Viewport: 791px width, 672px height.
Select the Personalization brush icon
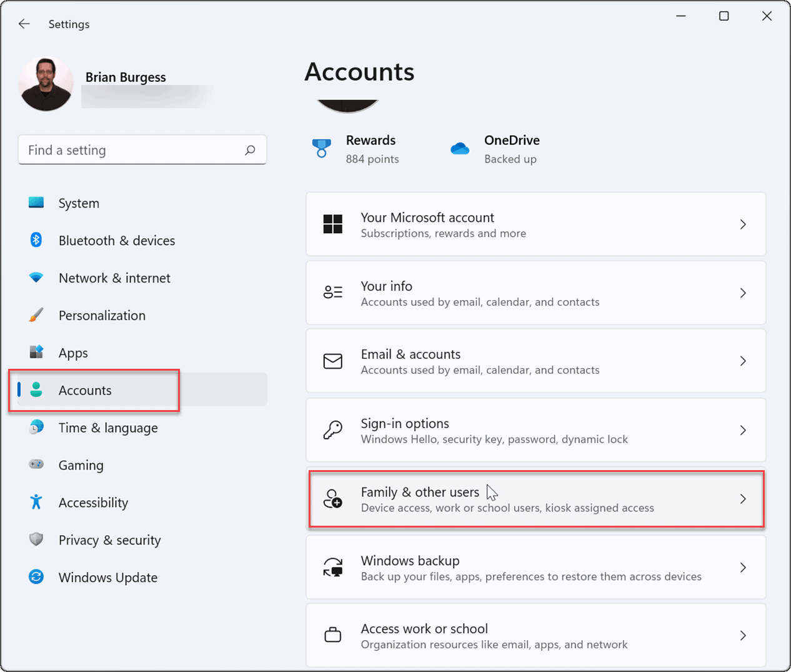point(36,315)
